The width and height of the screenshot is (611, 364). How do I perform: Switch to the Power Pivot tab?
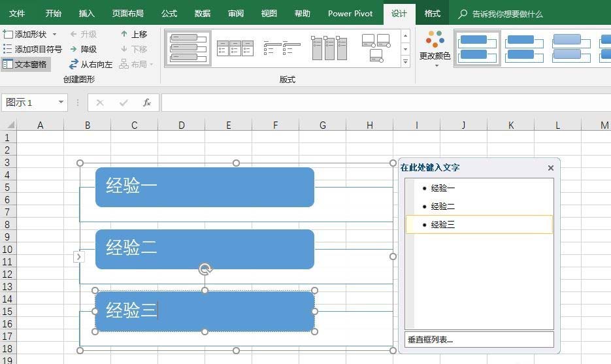click(x=350, y=14)
